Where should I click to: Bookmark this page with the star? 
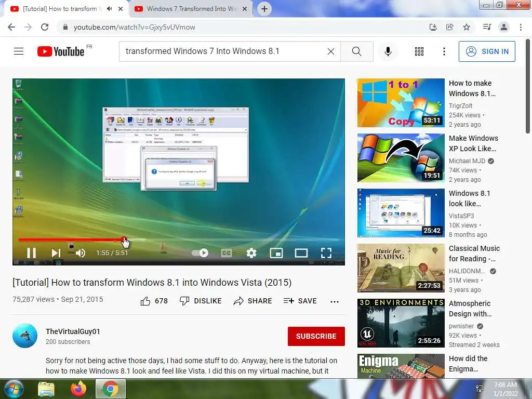(x=467, y=27)
